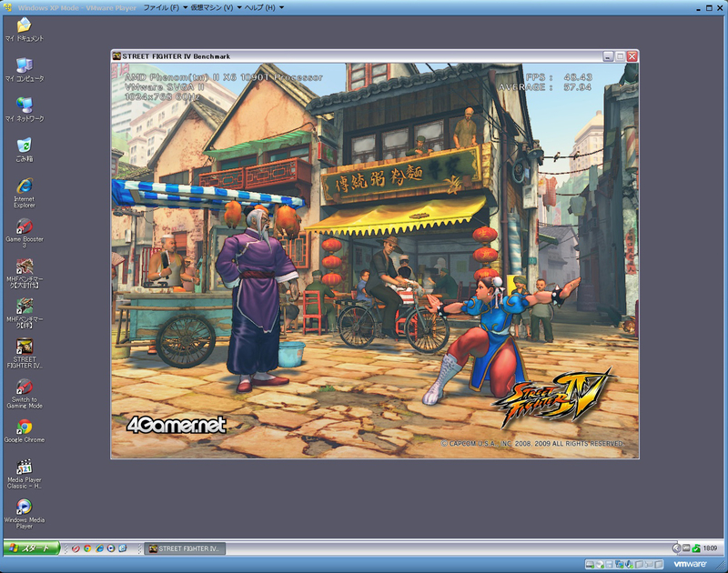The height and width of the screenshot is (573, 728).
Task: Open the ファイル (F) menu in VMware Player
Action: pyautogui.click(x=165, y=7)
